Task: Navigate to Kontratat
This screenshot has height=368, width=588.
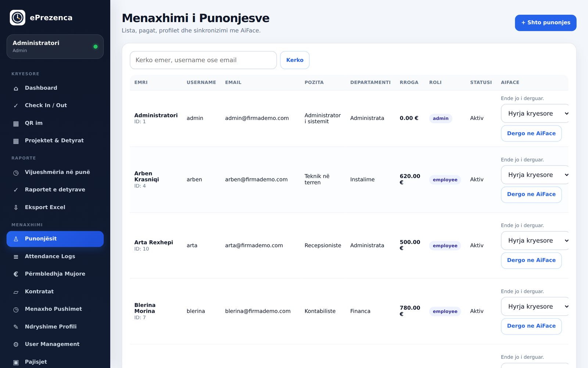Action: [55, 291]
